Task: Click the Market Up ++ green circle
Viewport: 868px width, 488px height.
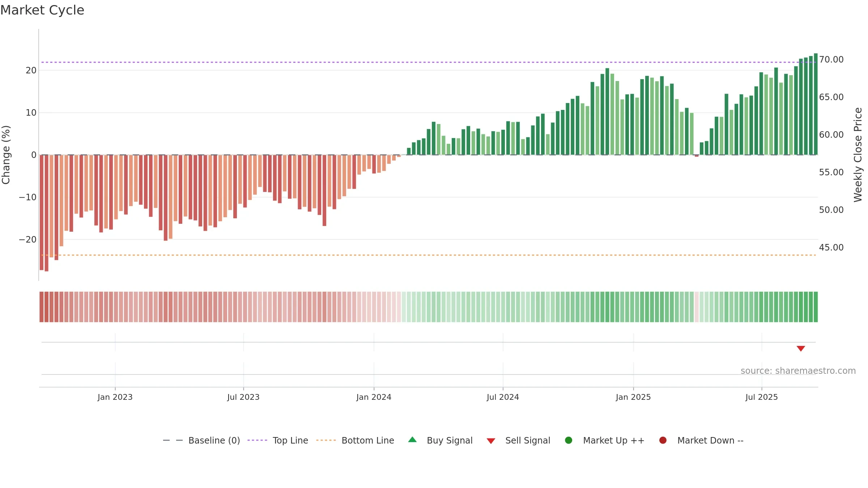Action: (569, 440)
